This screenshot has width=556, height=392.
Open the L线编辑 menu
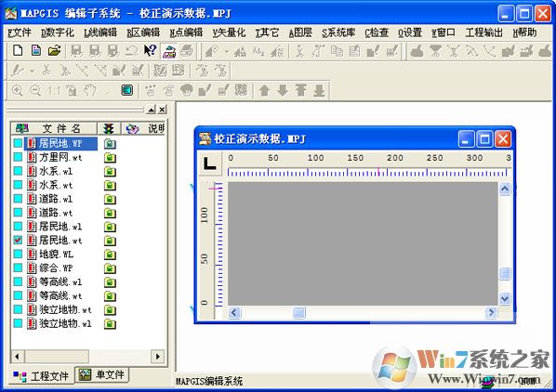coord(100,33)
